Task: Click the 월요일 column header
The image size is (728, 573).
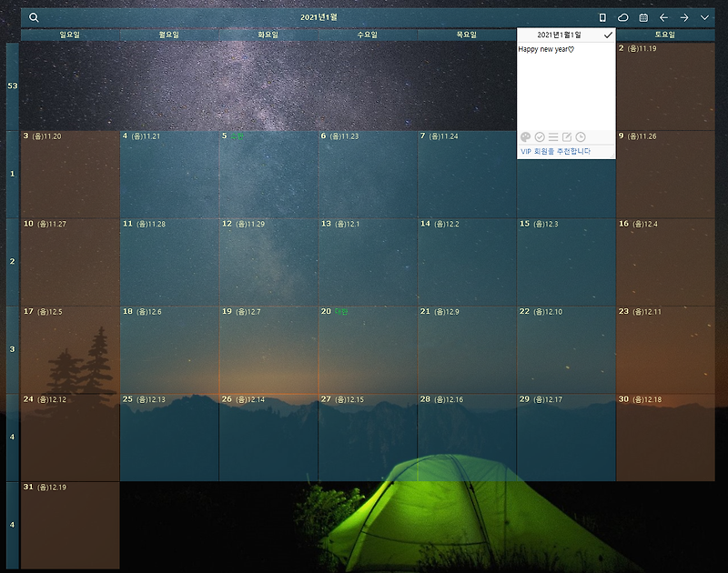Action: pos(169,35)
